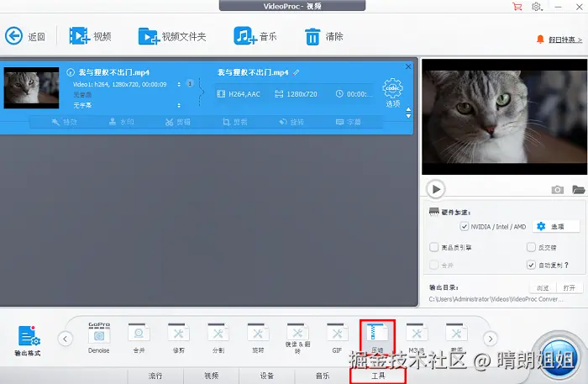588x384 pixels.
Task: Add a video with the 视频 icon
Action: (79, 36)
